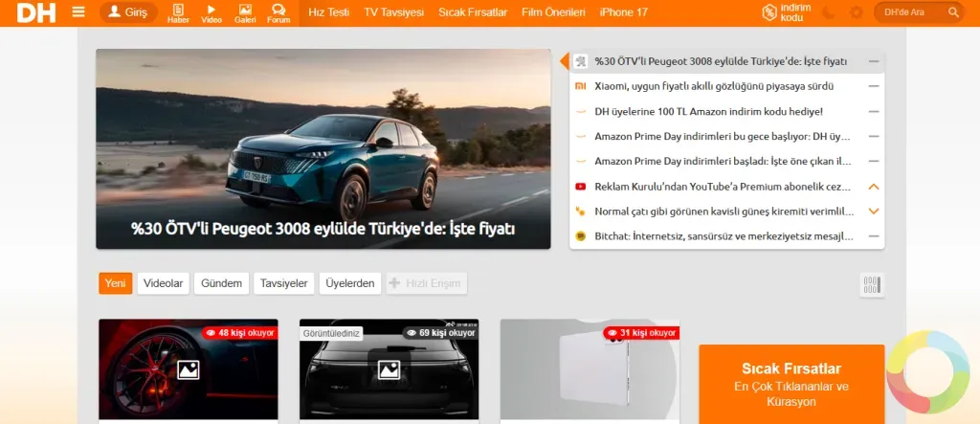Screen dimensions: 980x424
Task: Open the Peugeot 3008 featured image
Action: pyautogui.click(x=323, y=149)
